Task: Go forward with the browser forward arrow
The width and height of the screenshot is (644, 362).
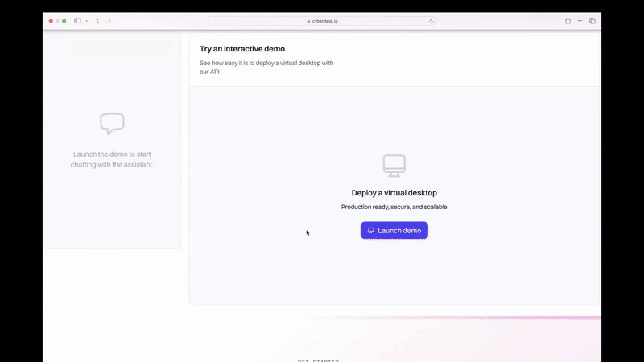Action: pos(109,21)
